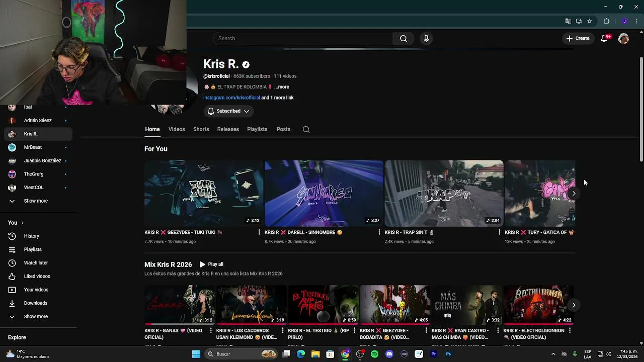Show hidden system tray icons
This screenshot has height=362, width=644.
click(x=553, y=354)
